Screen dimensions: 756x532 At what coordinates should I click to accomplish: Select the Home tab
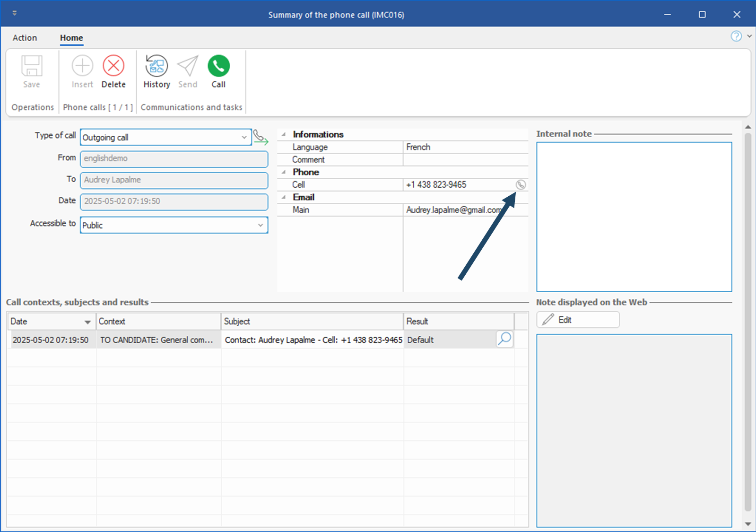71,38
